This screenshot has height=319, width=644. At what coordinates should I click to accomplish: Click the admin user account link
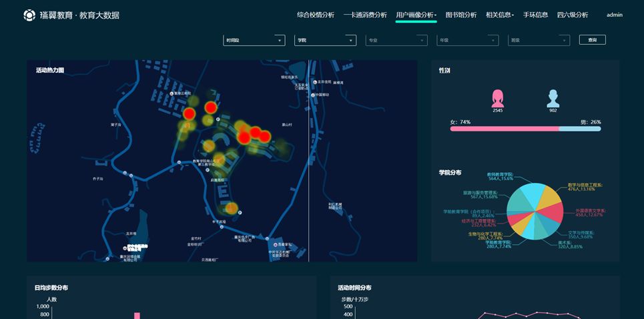click(615, 15)
